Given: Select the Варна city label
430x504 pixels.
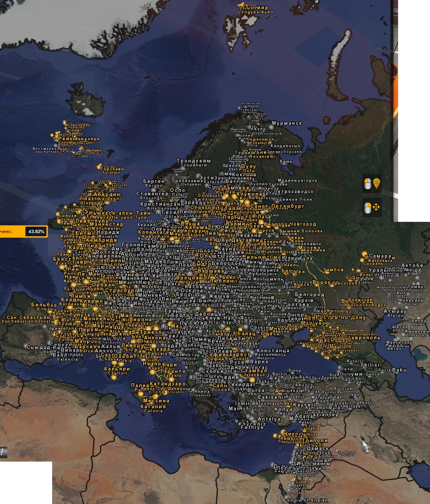Looking at the screenshot, I should 260,362.
